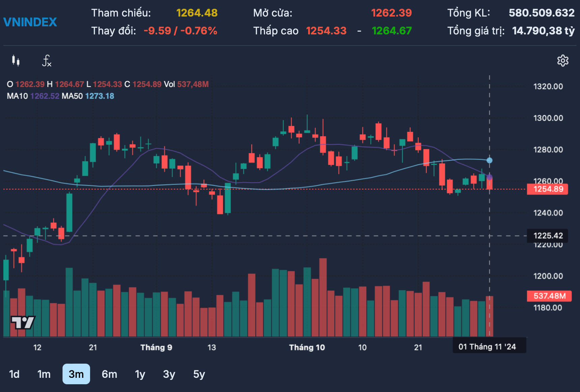580x392 pixels.
Task: Open the fx indicators menu
Action: pos(47,61)
